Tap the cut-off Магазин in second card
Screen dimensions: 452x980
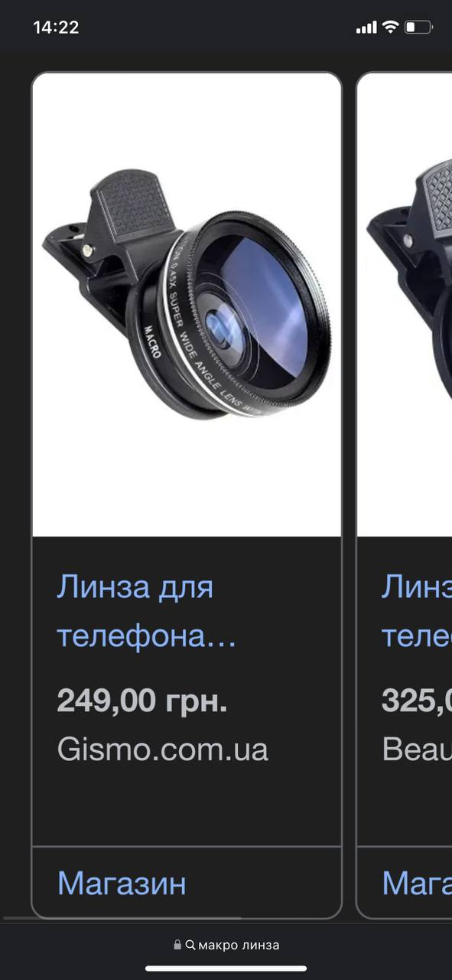coord(417,884)
